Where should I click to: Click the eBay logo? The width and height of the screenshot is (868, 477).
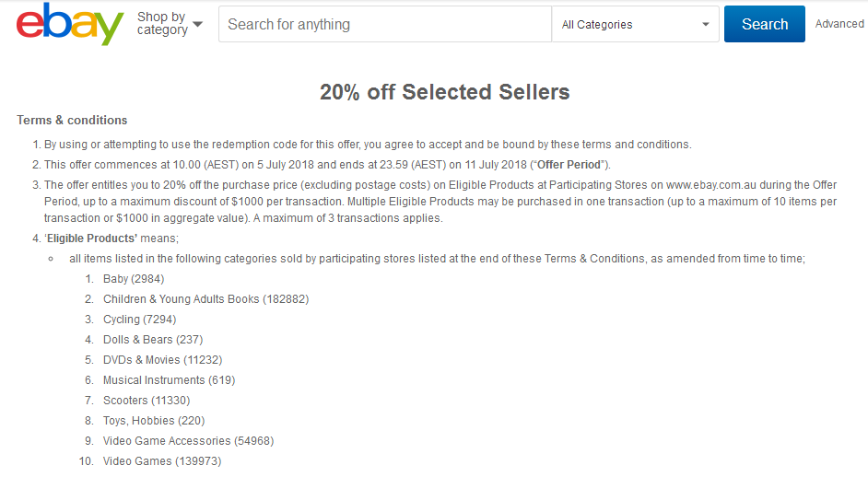(x=70, y=24)
